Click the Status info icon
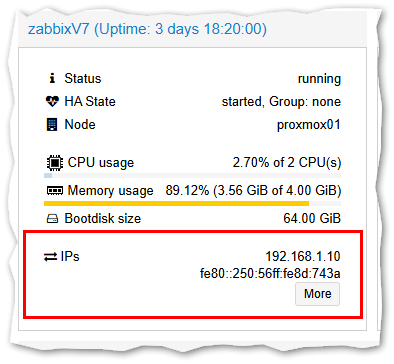This screenshot has height=364, width=394. [52, 79]
